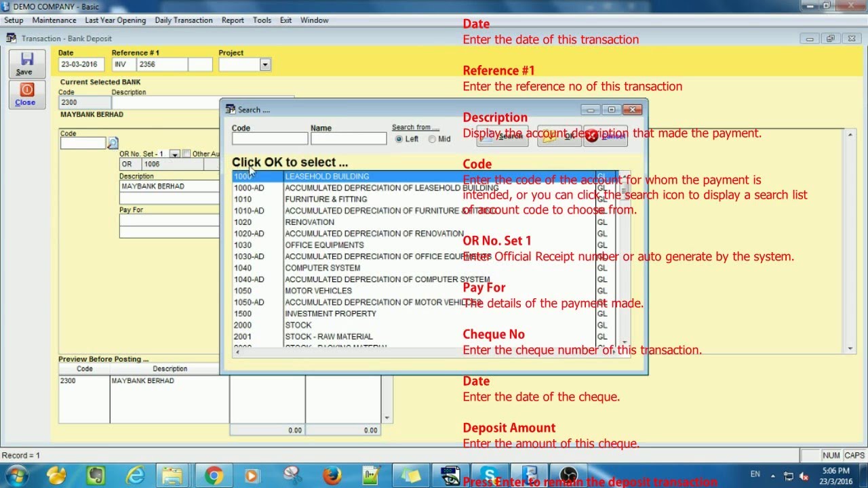868x488 pixels.
Task: Click Preview Before Posting scroll down arrow
Action: pos(387,418)
